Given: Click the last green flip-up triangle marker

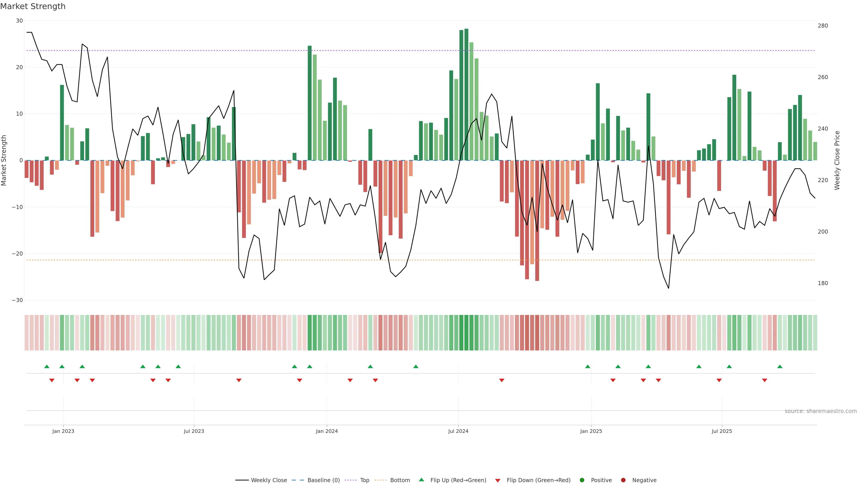Looking at the screenshot, I should (780, 366).
